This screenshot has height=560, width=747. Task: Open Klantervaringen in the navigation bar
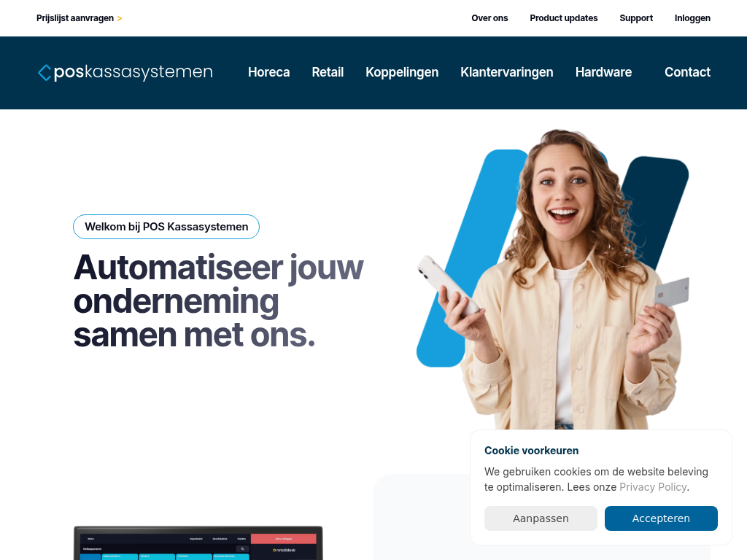pyautogui.click(x=506, y=72)
